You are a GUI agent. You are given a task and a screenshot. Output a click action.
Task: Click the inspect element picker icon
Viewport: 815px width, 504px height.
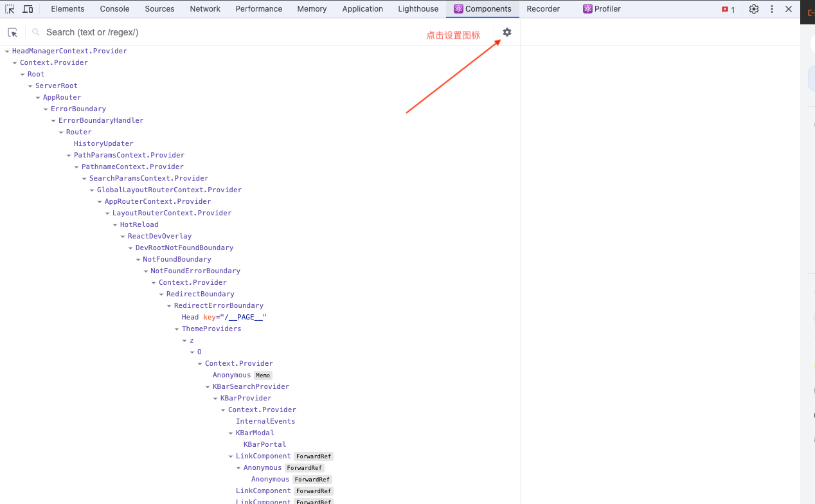(x=10, y=9)
